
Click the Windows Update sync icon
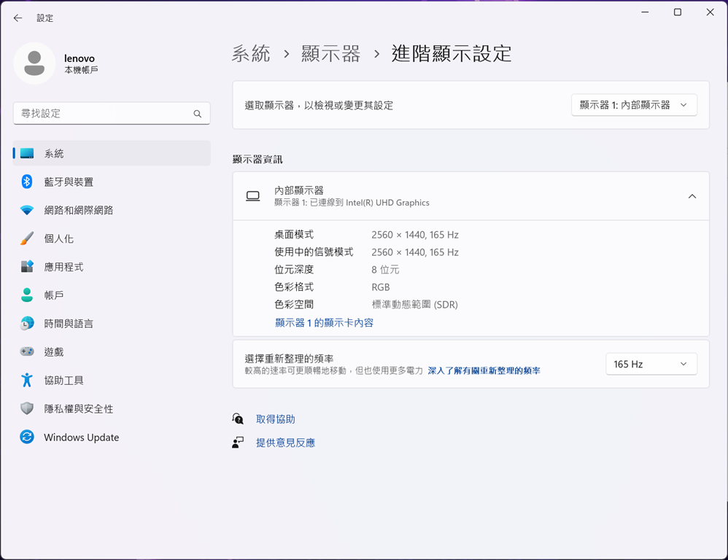pyautogui.click(x=27, y=437)
